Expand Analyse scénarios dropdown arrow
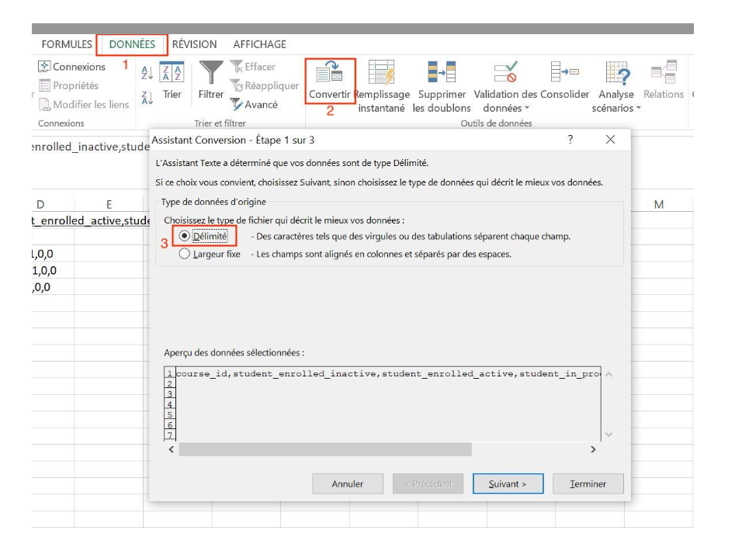 [x=638, y=109]
